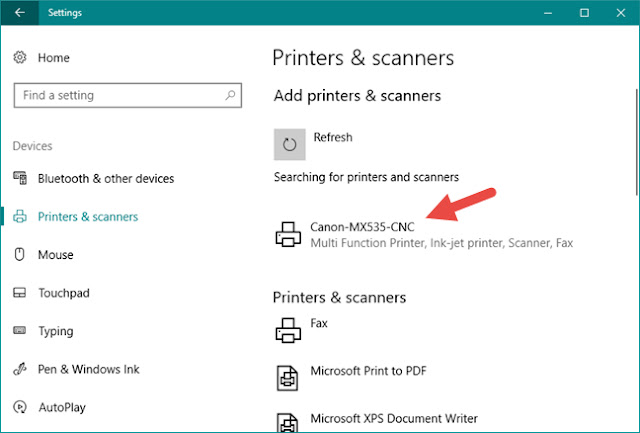The width and height of the screenshot is (640, 433).
Task: Select Microsoft Print to PDF entry
Action: (368, 371)
